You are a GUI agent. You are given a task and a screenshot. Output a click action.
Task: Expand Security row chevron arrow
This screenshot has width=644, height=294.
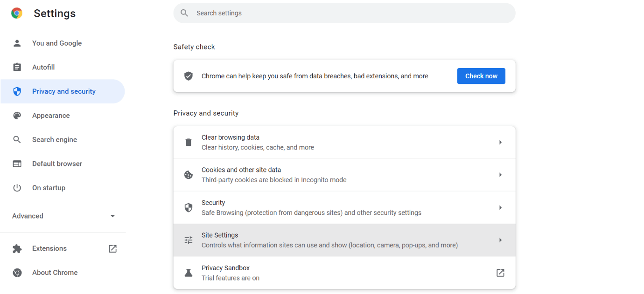tap(500, 208)
